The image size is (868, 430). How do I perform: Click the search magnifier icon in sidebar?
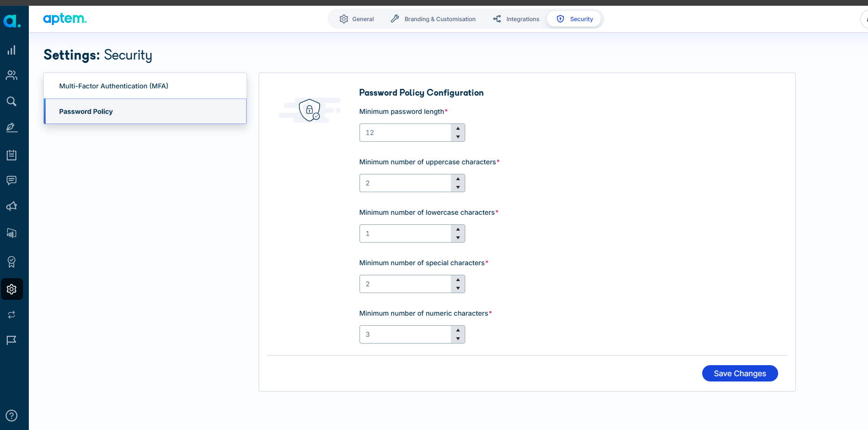click(x=12, y=101)
